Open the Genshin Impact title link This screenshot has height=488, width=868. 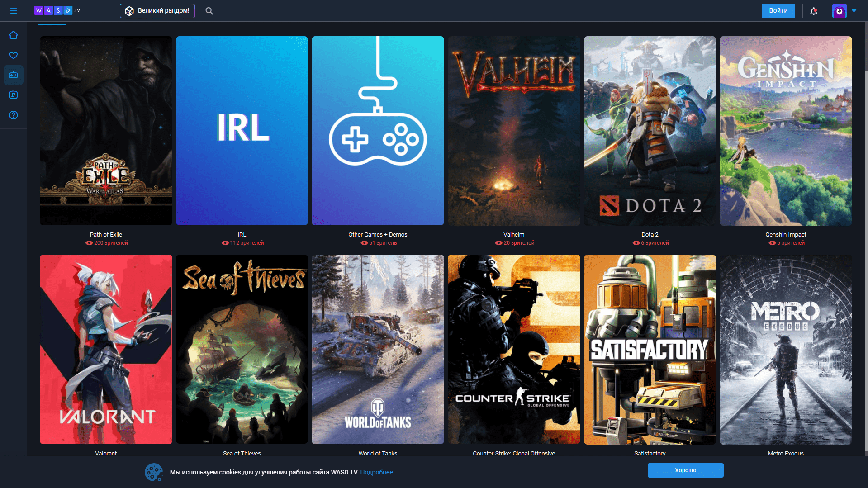click(x=786, y=234)
